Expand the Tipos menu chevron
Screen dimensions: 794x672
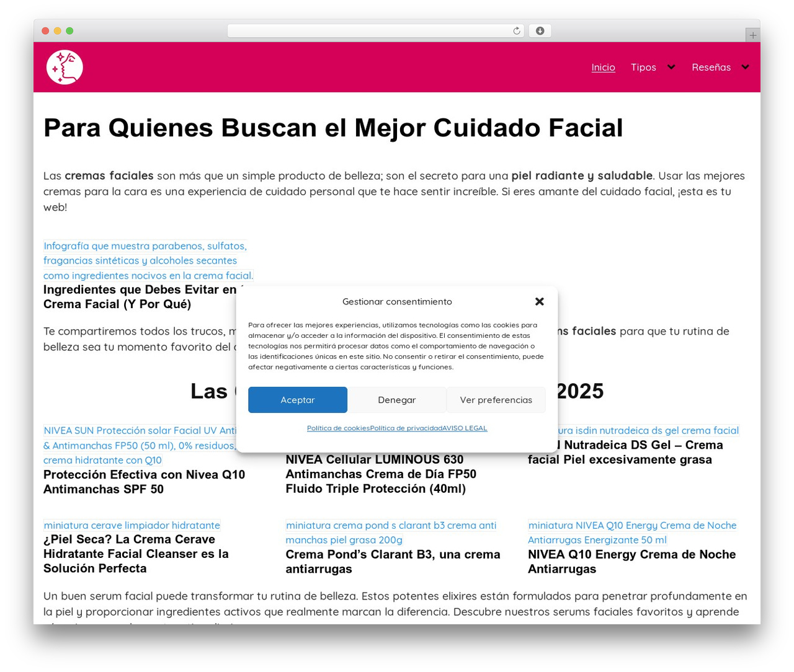(x=671, y=67)
